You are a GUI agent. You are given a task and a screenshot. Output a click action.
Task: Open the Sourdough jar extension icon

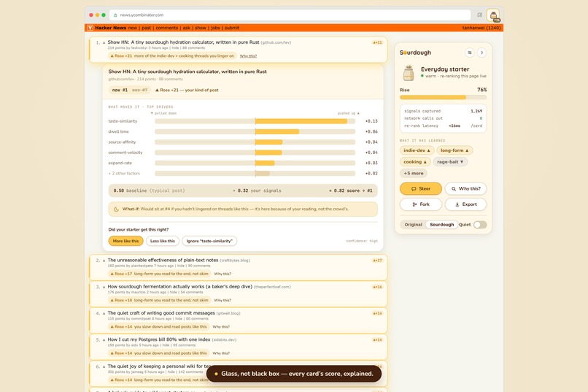(493, 15)
